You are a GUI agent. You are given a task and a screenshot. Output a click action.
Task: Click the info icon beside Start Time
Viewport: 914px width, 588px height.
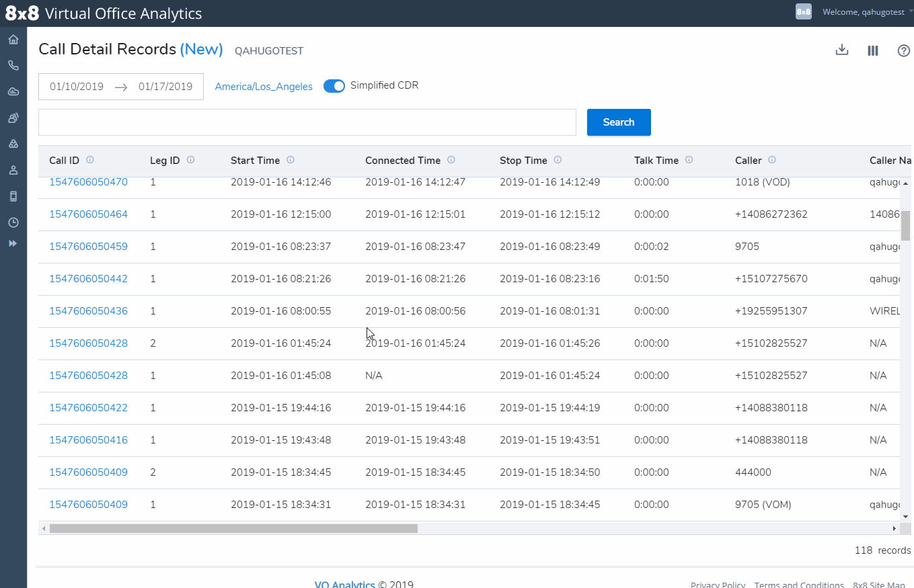tap(291, 160)
